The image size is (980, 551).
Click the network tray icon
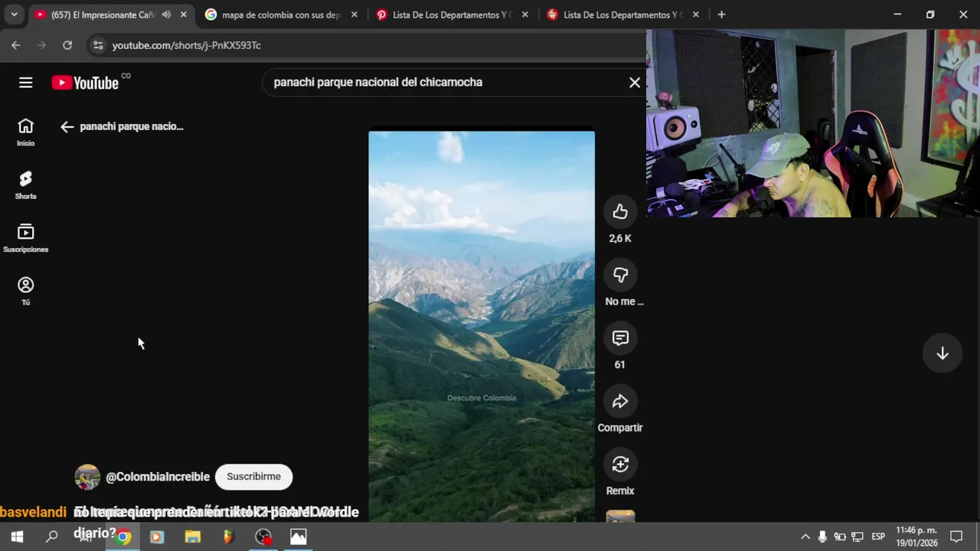(x=857, y=536)
